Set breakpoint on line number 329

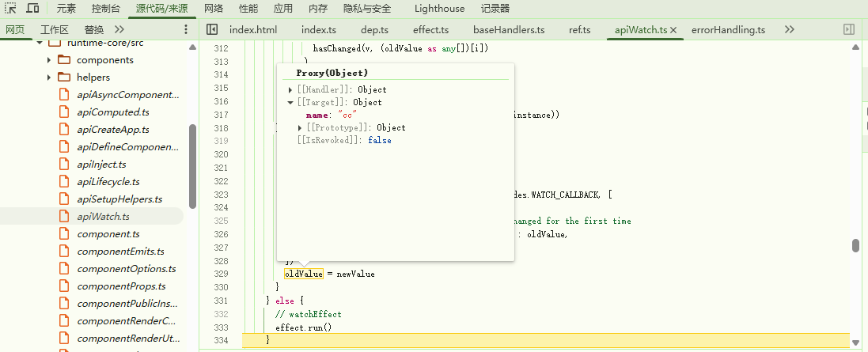point(221,274)
